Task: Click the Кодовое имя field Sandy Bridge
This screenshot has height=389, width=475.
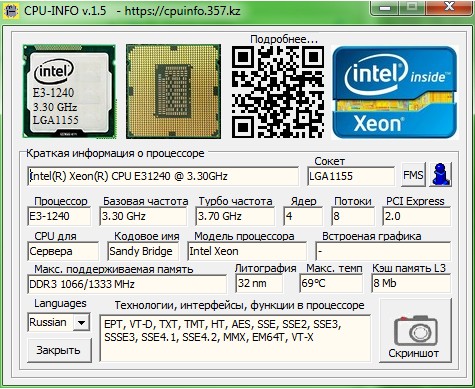Action: (x=143, y=251)
